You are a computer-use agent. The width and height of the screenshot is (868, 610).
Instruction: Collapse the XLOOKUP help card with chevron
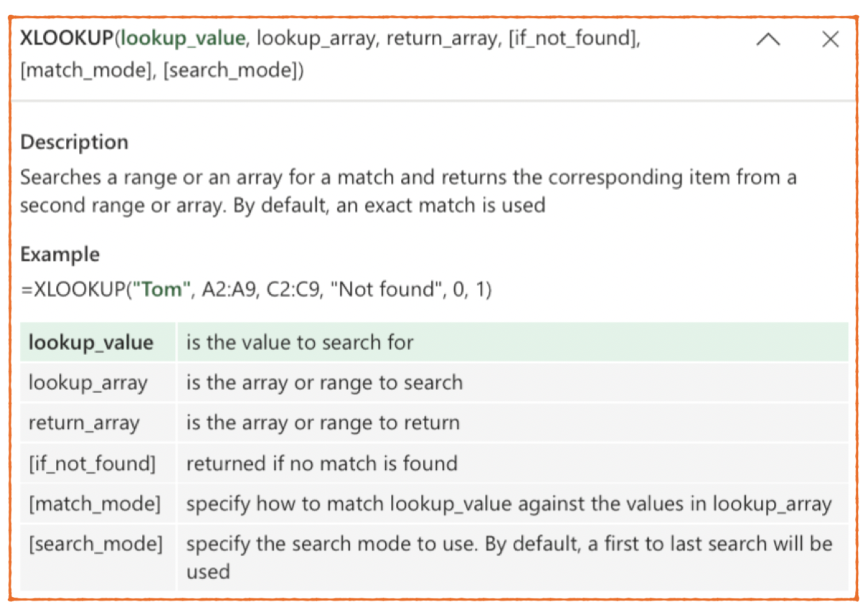pos(768,40)
